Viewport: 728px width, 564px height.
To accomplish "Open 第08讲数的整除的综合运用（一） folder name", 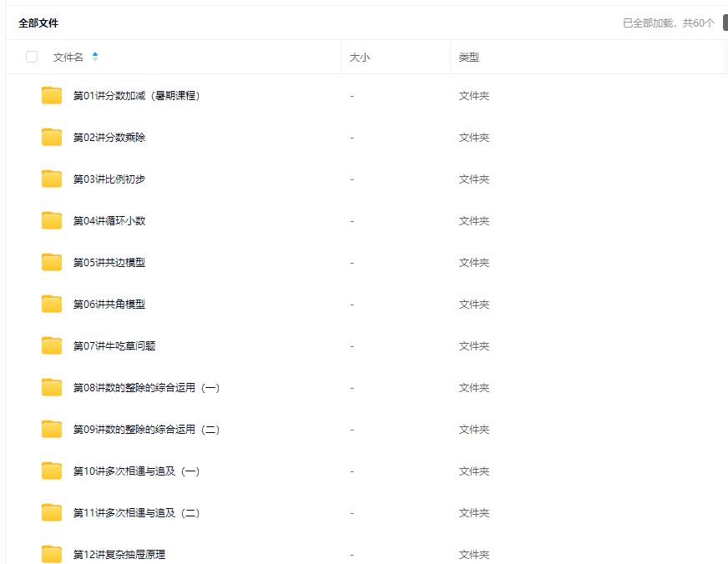I will coord(146,388).
